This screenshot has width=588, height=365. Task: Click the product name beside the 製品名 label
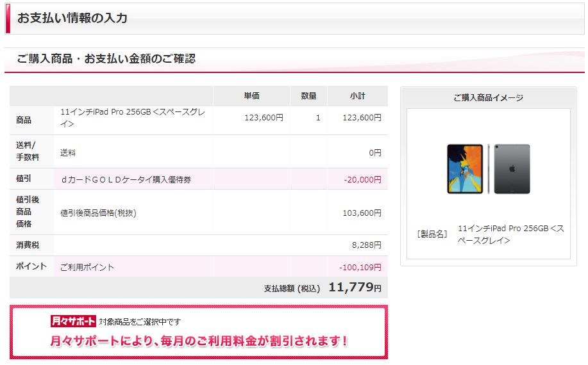click(510, 234)
